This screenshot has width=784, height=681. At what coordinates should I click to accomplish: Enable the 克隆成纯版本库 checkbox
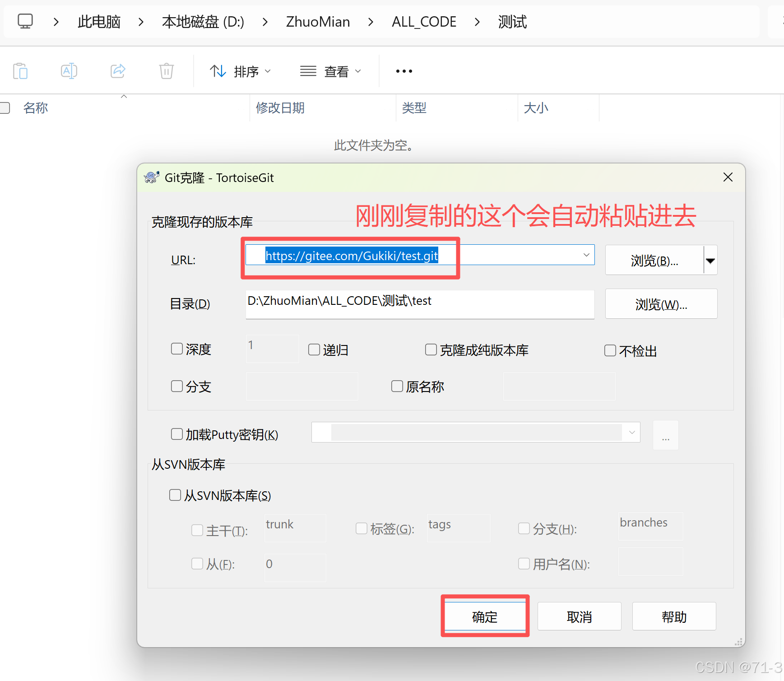tap(431, 350)
